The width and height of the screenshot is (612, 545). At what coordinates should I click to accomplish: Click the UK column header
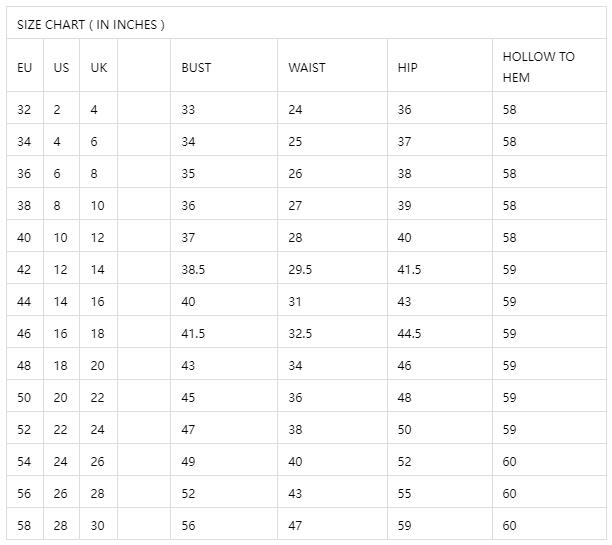[99, 68]
